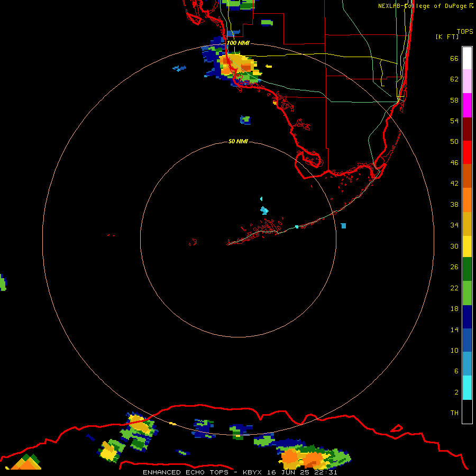Viewport: 476px width, 476px height.
Task: Click the legend value 10
Action: coord(454,351)
